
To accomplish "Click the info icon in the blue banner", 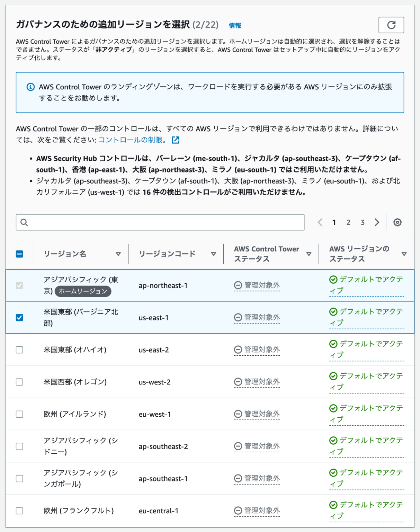I will (x=30, y=86).
